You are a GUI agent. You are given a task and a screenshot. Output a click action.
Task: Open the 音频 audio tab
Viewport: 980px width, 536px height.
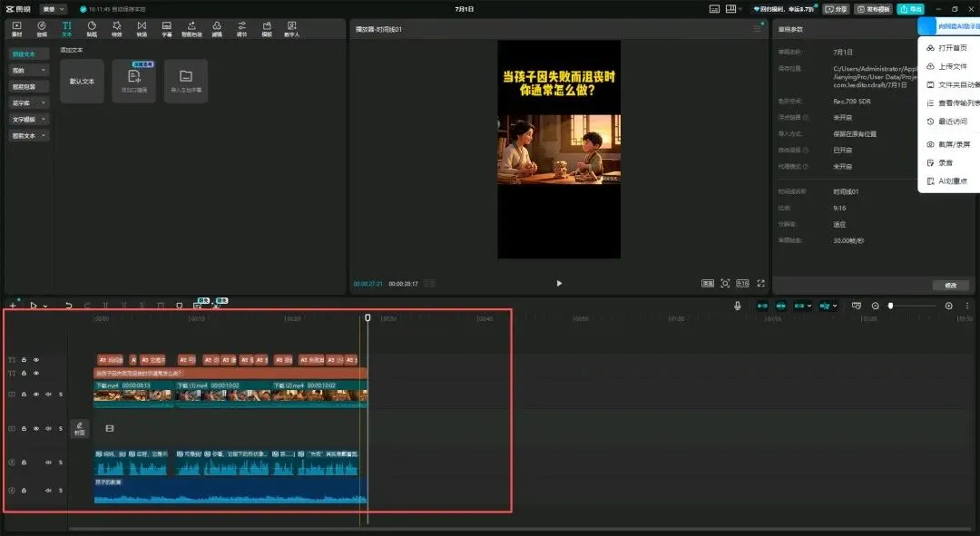pos(42,29)
